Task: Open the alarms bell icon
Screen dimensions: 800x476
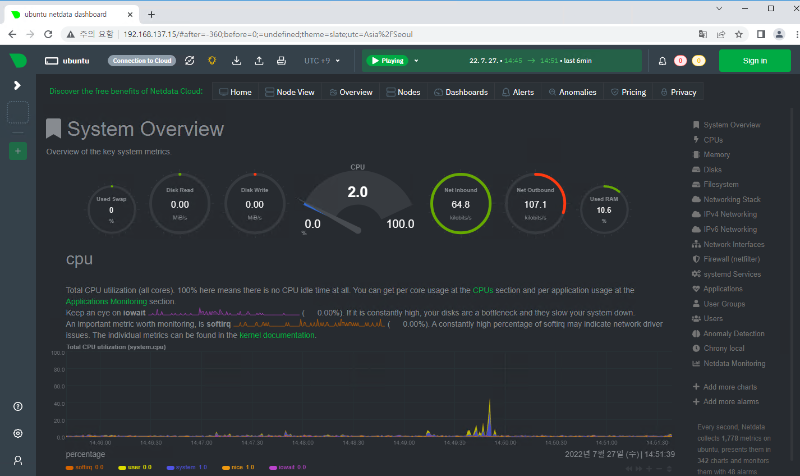Action: tap(662, 61)
